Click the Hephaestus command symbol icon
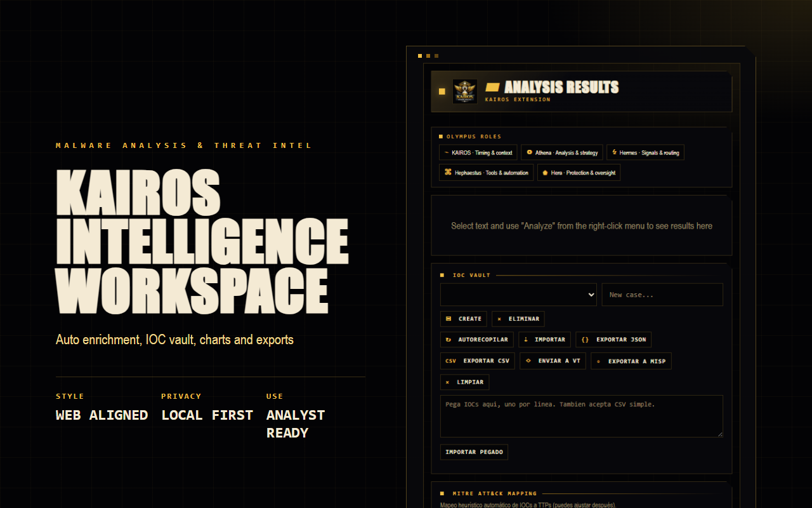Screen dimensions: 812x508 click(448, 173)
